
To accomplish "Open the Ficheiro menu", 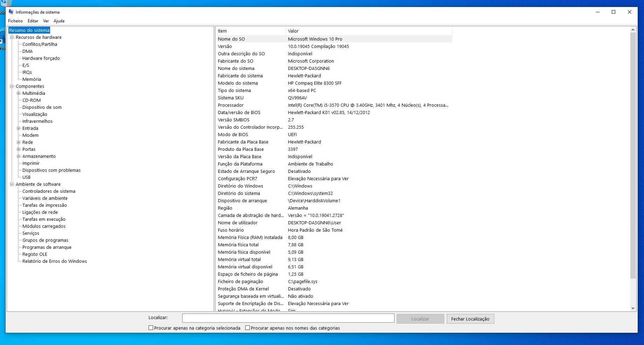I will tap(15, 21).
